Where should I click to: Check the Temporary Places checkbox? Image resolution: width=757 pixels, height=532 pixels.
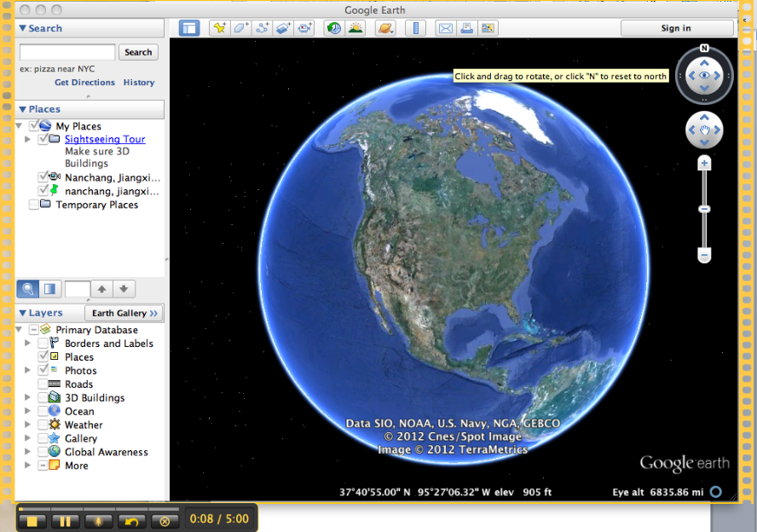34,205
